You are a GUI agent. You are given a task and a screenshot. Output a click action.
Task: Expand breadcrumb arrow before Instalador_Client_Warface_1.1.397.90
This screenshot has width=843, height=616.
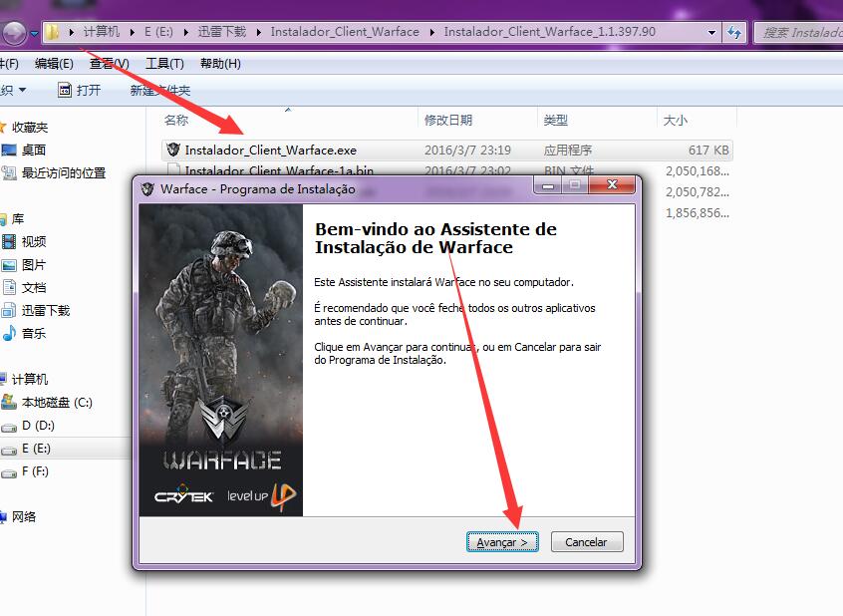(x=431, y=32)
